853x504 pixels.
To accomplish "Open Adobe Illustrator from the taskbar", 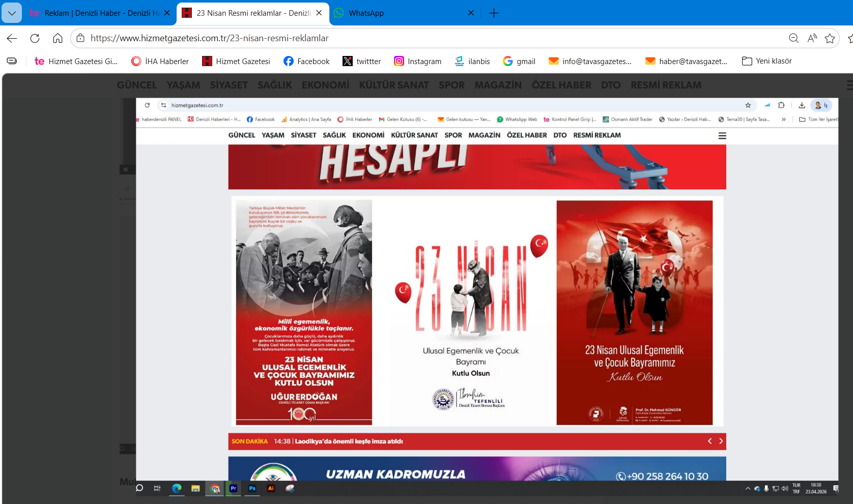I will [x=271, y=488].
